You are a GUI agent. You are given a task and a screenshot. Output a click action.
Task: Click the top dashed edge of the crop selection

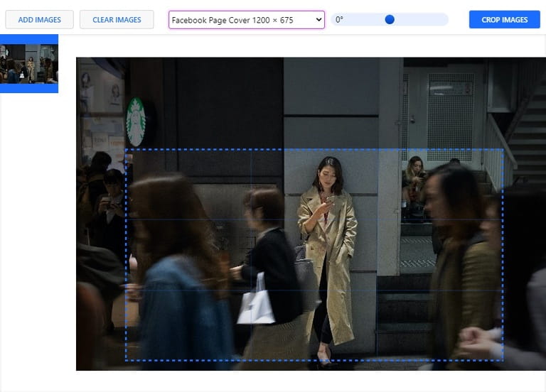point(314,150)
